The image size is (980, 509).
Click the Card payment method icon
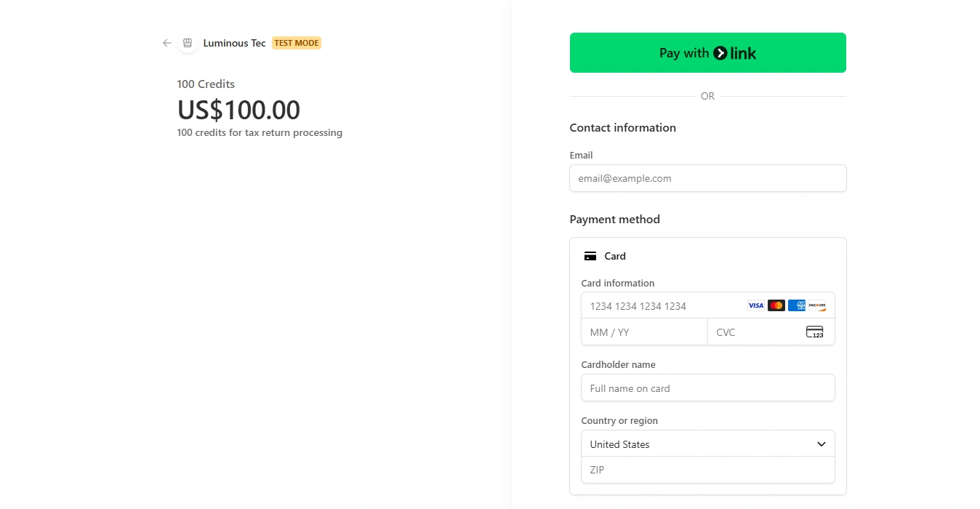[590, 256]
